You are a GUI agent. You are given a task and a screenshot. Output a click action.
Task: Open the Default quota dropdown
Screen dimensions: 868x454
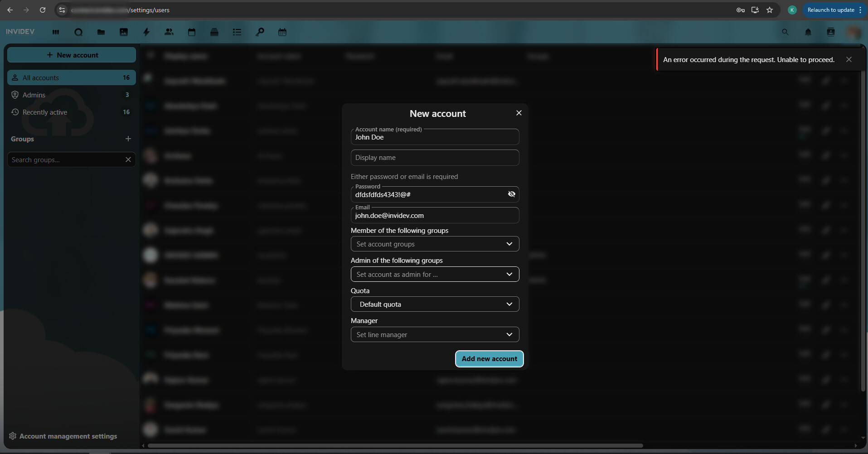[x=435, y=304]
